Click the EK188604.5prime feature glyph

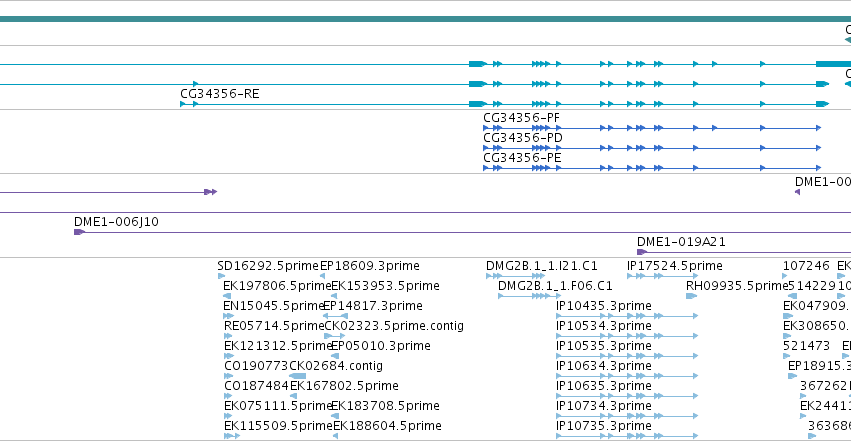coord(335,436)
